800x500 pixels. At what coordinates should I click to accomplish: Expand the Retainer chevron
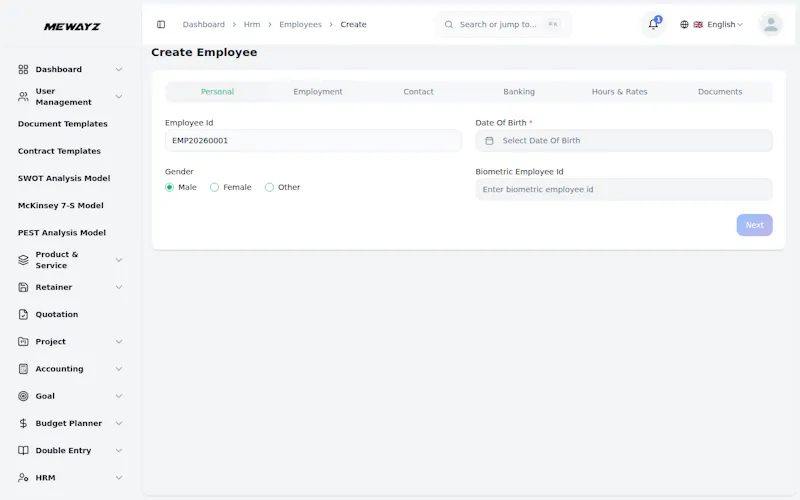point(119,287)
